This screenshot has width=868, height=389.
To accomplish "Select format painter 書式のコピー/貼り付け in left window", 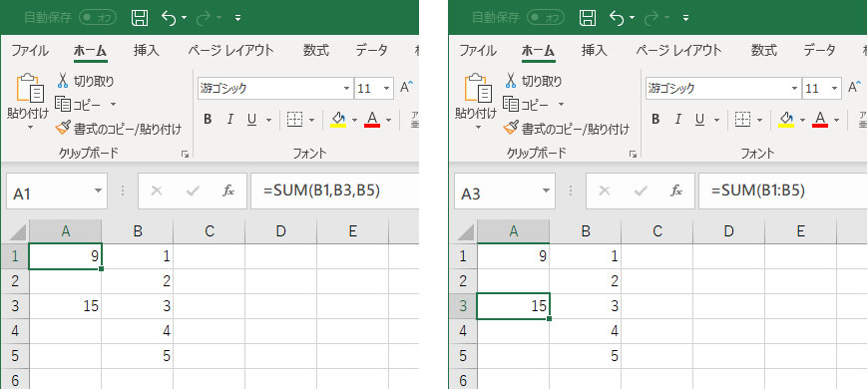I will click(x=119, y=129).
